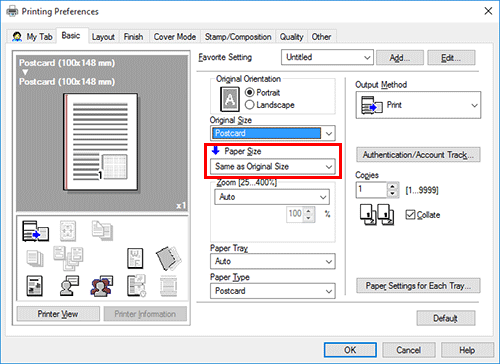Click the print output method icon in the settings panel
The width and height of the screenshot is (500, 364).
pos(35,231)
